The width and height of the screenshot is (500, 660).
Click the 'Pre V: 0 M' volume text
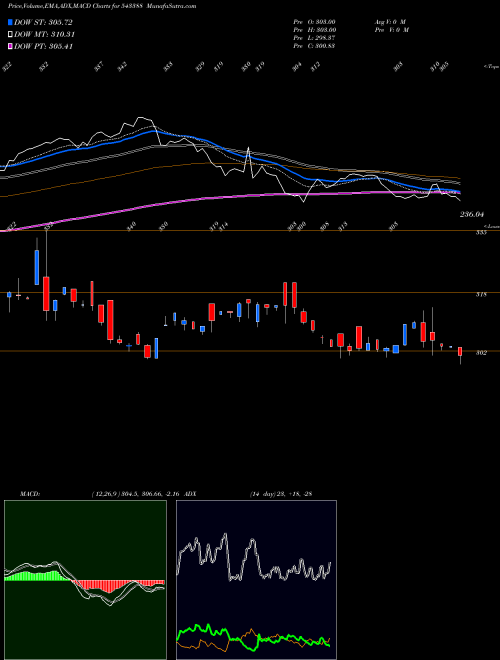(x=391, y=30)
